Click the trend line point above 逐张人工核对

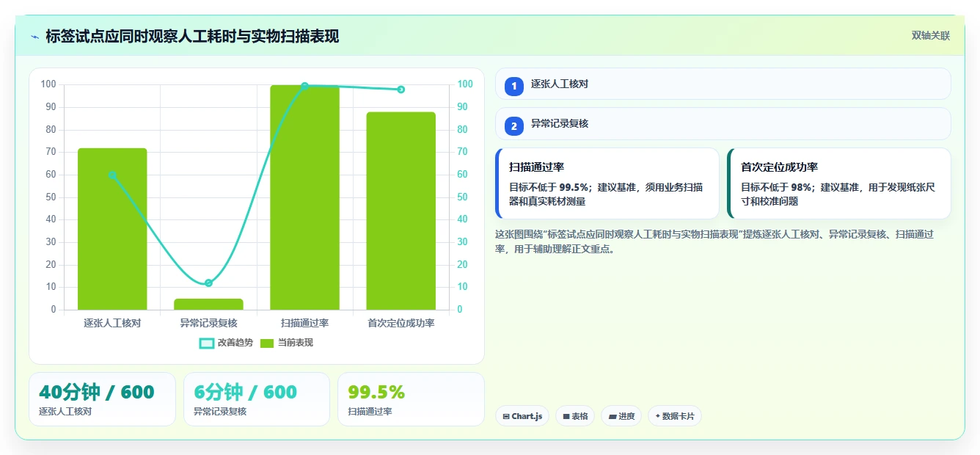[x=112, y=175]
